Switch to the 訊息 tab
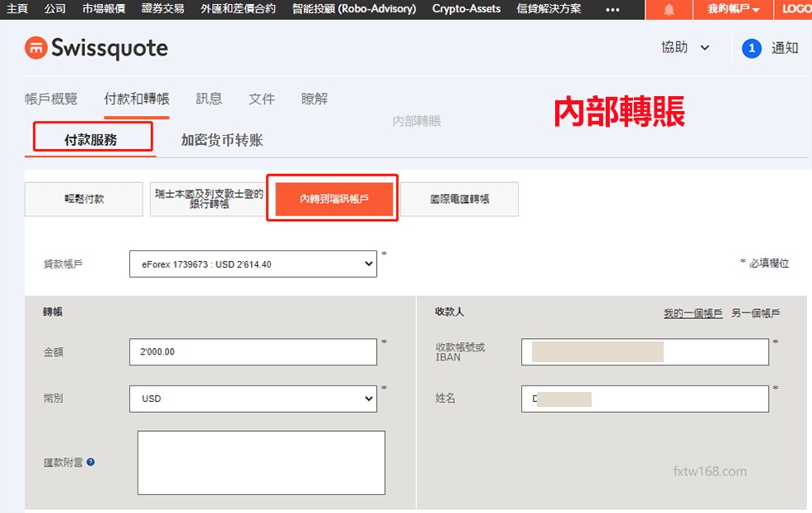Viewport: 812px width, 513px height. (x=209, y=98)
